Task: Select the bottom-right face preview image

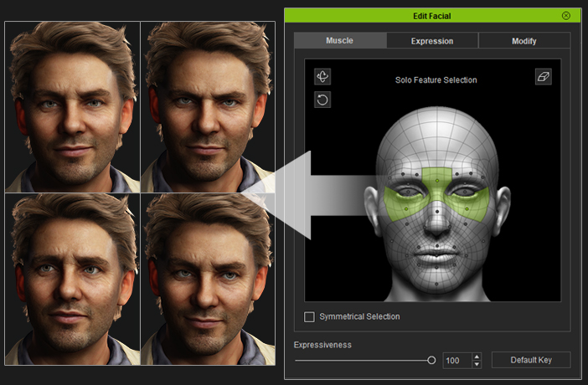Action: click(207, 279)
